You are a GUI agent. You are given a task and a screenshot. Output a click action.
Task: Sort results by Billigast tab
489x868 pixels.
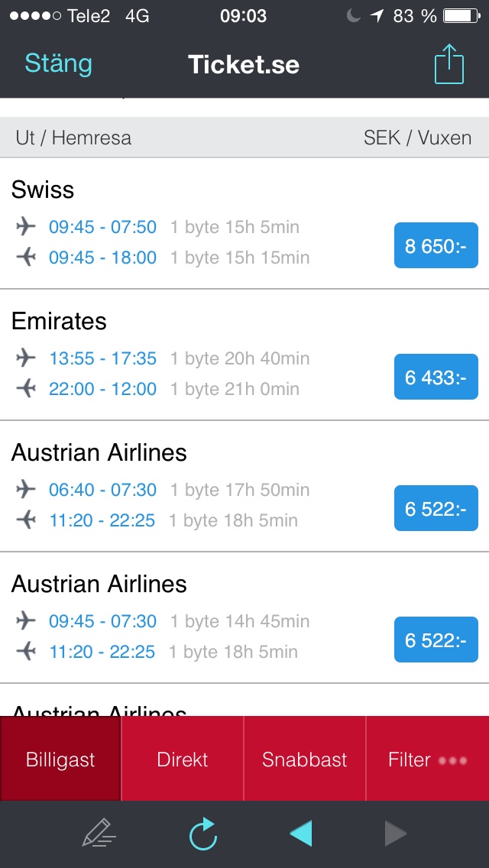(60, 759)
